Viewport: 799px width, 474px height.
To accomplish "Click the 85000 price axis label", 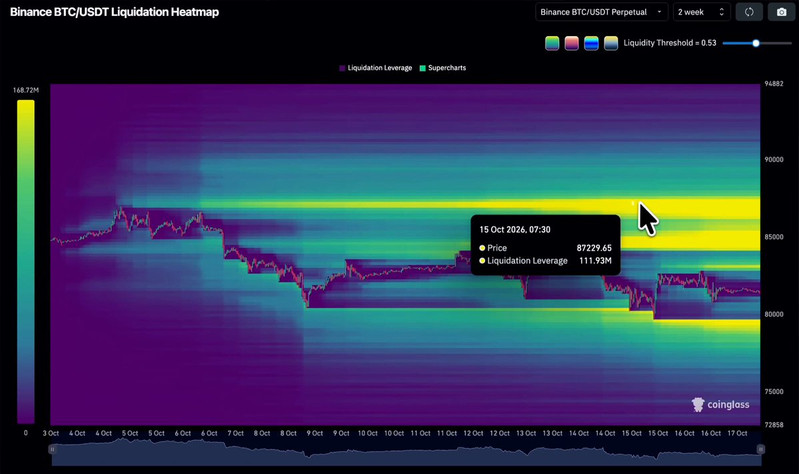I will click(774, 237).
